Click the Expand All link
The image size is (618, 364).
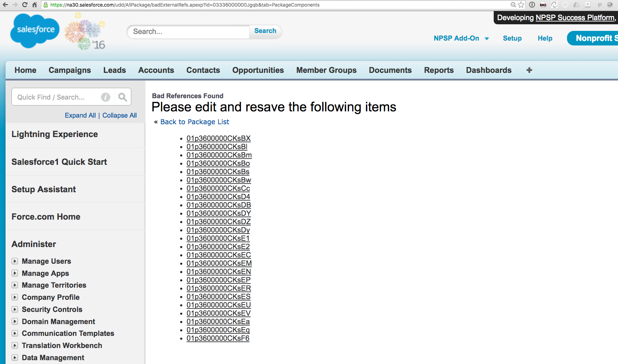pos(80,115)
